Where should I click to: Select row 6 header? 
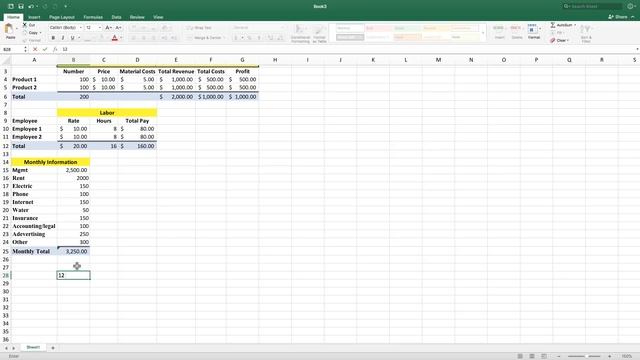[5, 97]
